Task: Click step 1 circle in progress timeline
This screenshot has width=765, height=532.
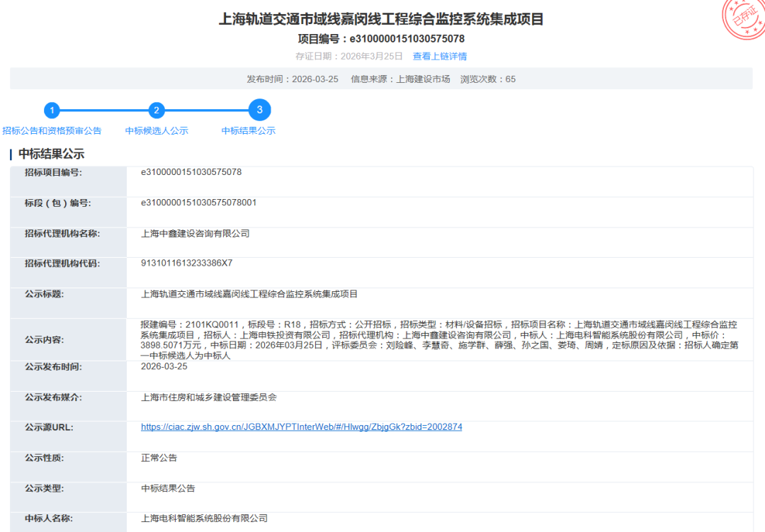Action: pos(52,111)
